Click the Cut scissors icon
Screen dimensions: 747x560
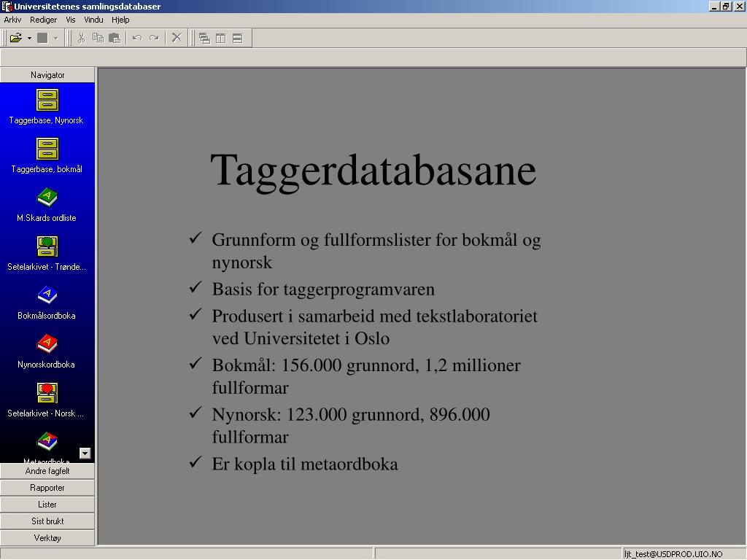(81, 38)
